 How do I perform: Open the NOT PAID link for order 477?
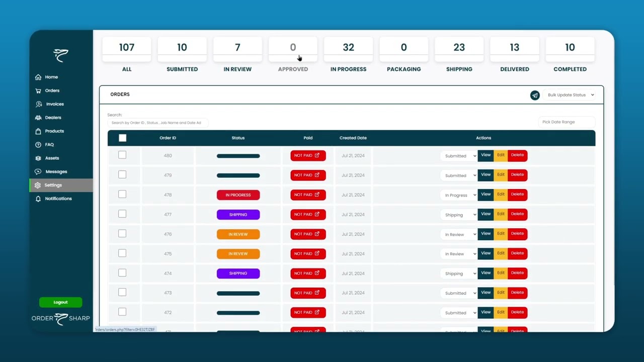(x=308, y=214)
